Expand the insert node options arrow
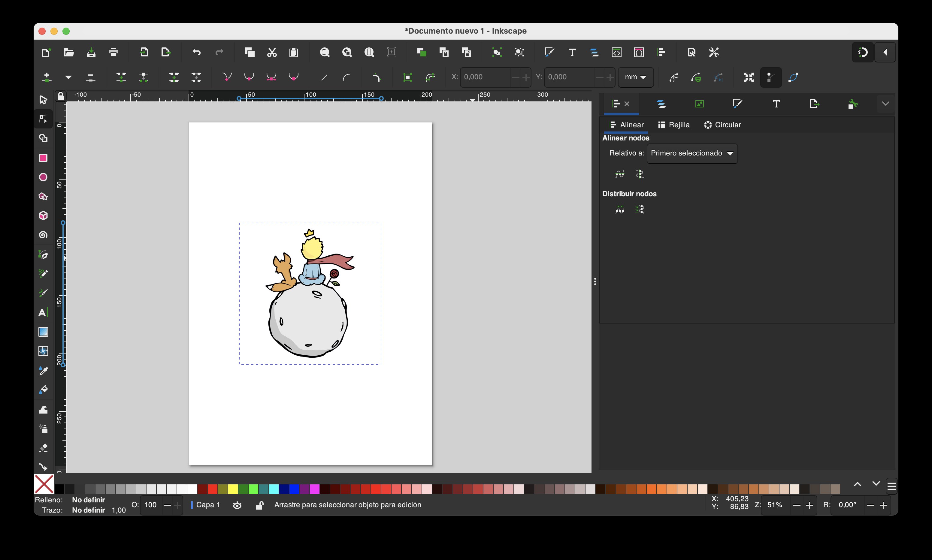Viewport: 932px width, 560px height. 68,77
